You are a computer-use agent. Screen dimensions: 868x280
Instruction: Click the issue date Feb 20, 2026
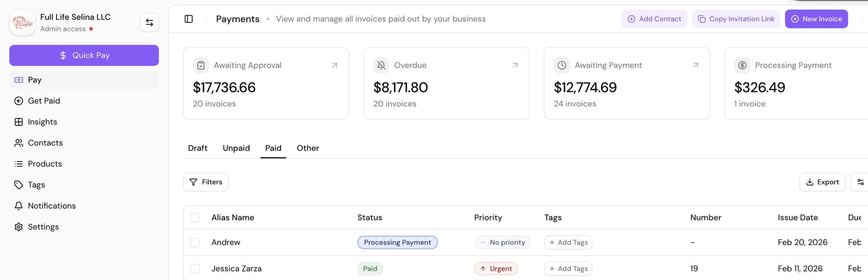(803, 243)
